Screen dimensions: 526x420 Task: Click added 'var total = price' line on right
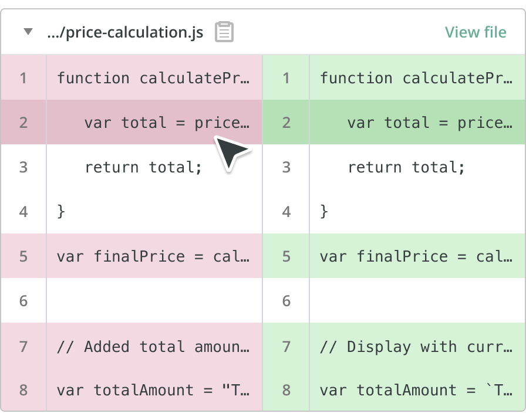[x=429, y=122]
